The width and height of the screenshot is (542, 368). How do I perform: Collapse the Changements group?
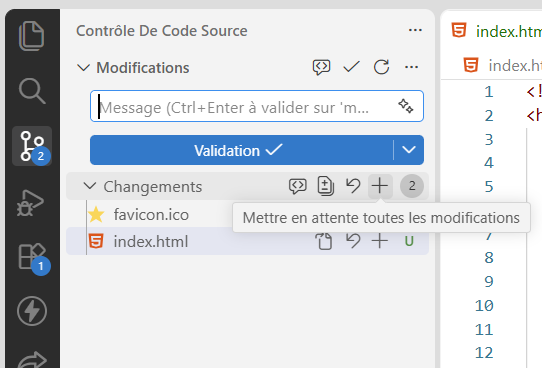coord(90,186)
